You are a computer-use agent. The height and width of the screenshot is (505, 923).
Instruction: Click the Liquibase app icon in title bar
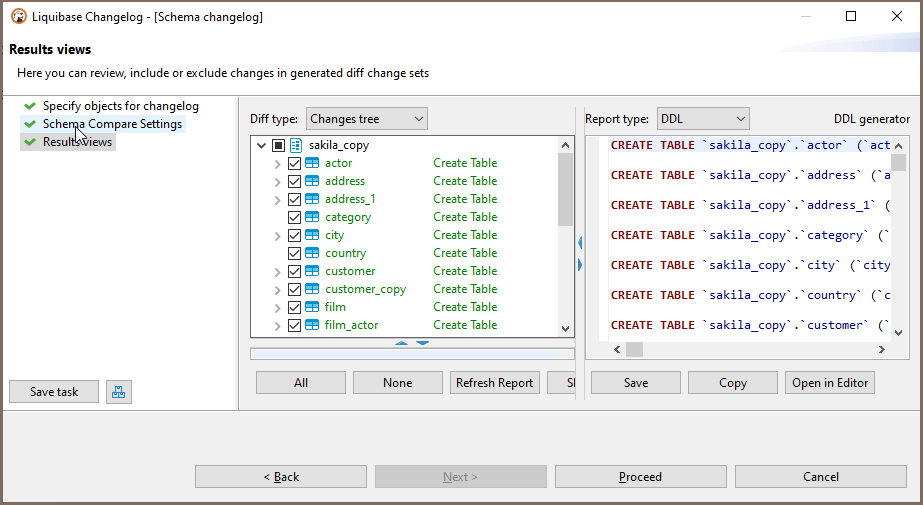[x=18, y=16]
